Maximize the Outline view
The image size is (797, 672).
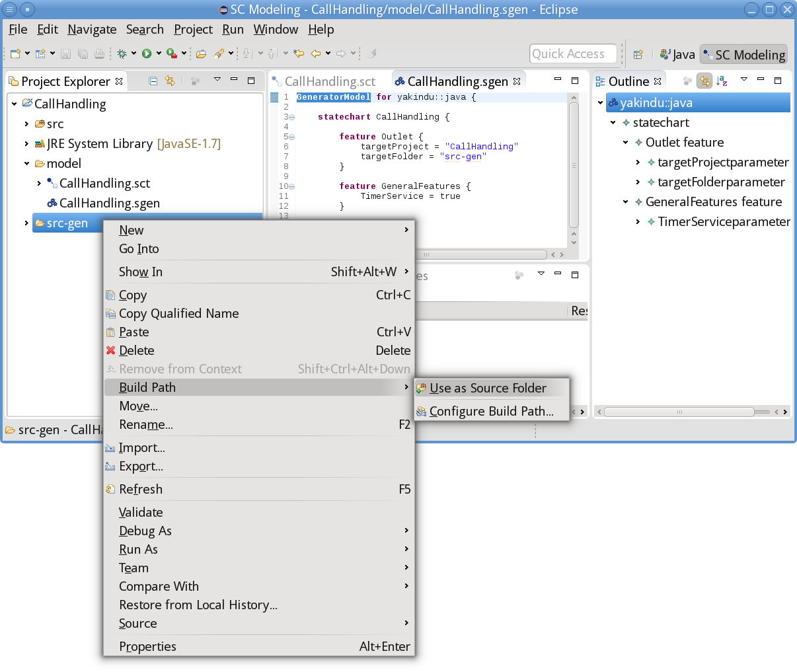coord(778,80)
